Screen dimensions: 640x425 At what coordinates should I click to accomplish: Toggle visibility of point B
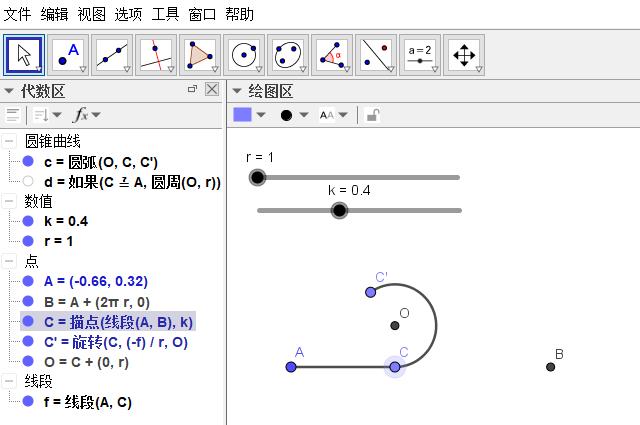tap(28, 301)
